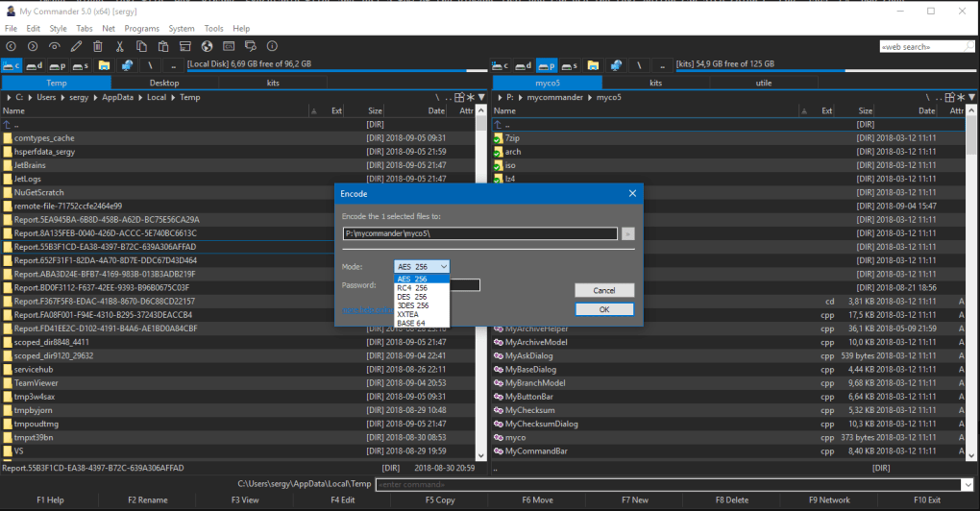980x511 pixels.
Task: Switch to the Desktop tab in left panel
Action: point(164,84)
